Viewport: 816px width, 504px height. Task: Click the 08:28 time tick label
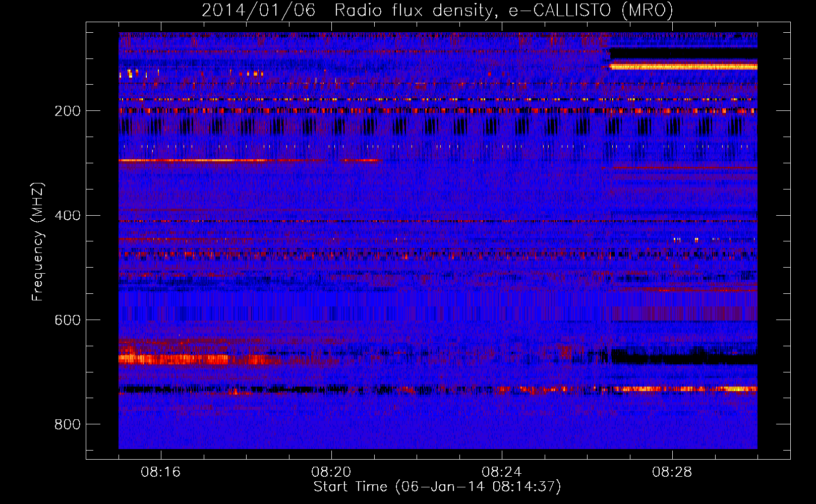672,472
